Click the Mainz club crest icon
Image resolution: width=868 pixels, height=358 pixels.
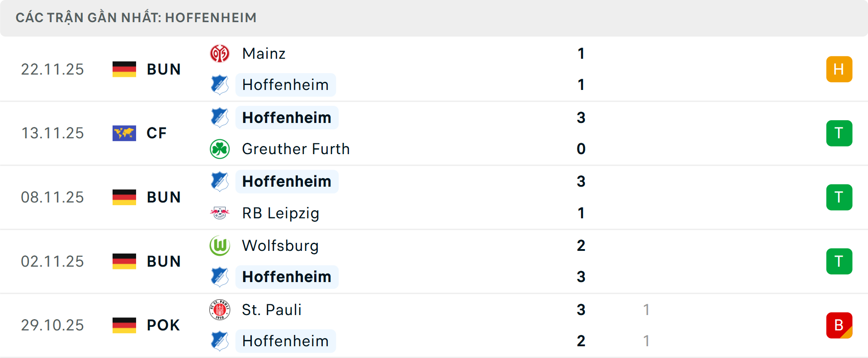pyautogui.click(x=220, y=53)
